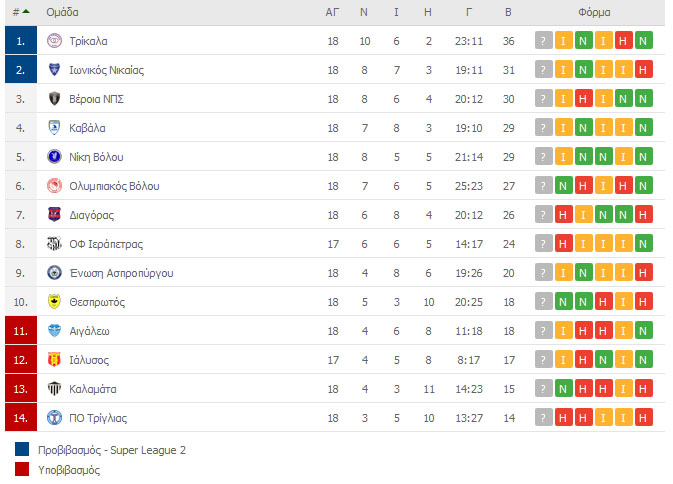Screen dimensions: 673x484
Task: Sort by the ΑΓ matches column header
Action: (332, 12)
